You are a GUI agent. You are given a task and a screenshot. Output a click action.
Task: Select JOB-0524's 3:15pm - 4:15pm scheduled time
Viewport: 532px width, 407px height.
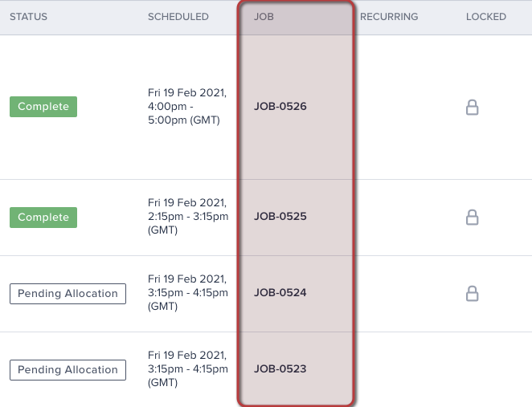(x=188, y=293)
